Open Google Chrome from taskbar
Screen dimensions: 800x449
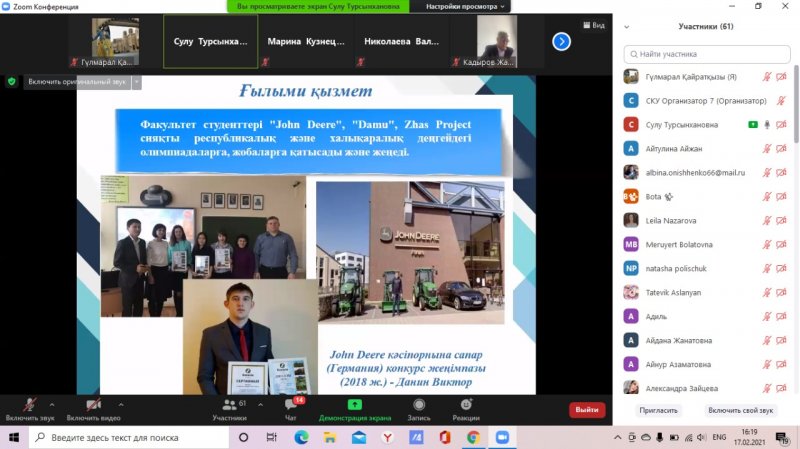pyautogui.click(x=473, y=437)
